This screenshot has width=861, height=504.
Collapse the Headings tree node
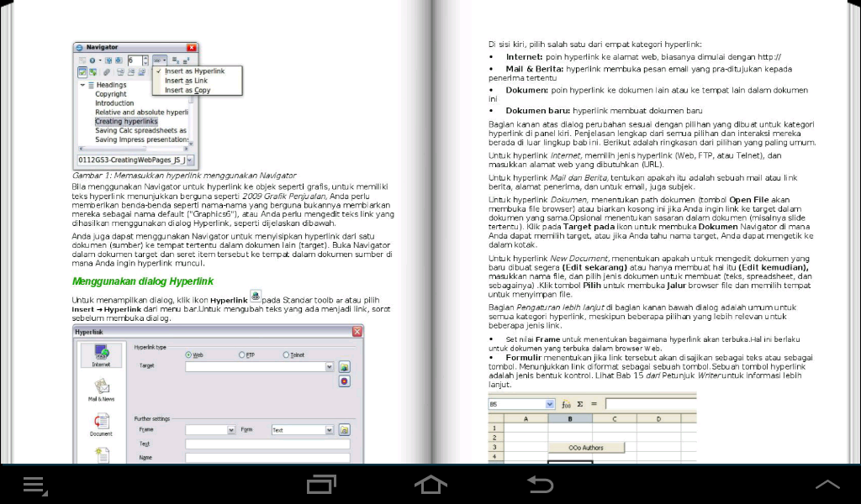coord(82,85)
